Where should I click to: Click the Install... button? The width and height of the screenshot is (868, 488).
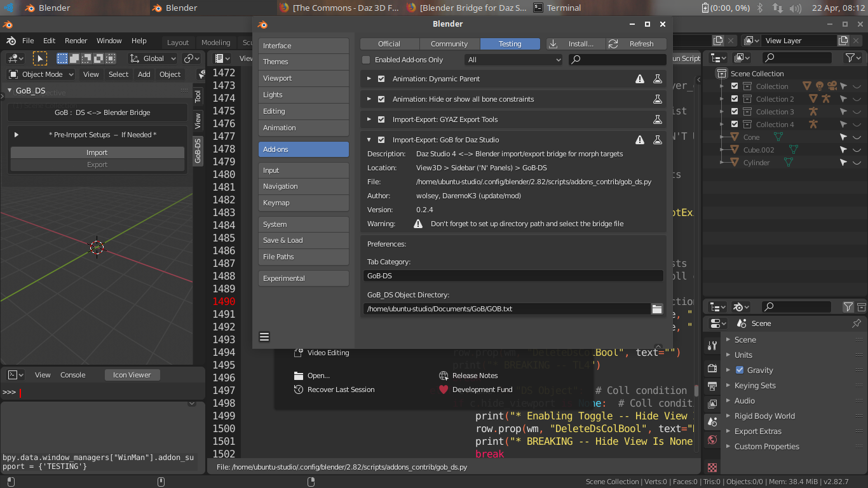[576, 44]
